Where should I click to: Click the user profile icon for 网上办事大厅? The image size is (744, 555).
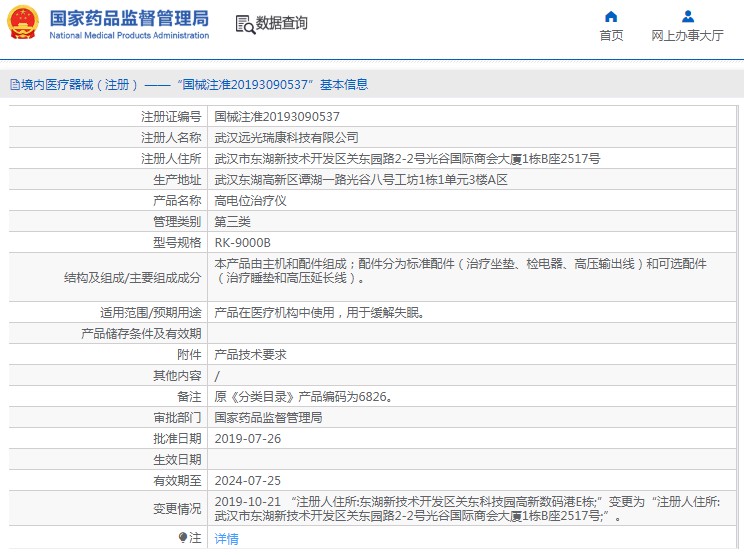tap(688, 17)
